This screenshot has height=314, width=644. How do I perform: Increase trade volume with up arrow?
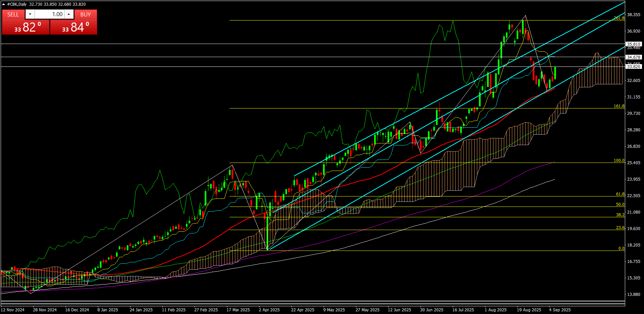[69, 14]
